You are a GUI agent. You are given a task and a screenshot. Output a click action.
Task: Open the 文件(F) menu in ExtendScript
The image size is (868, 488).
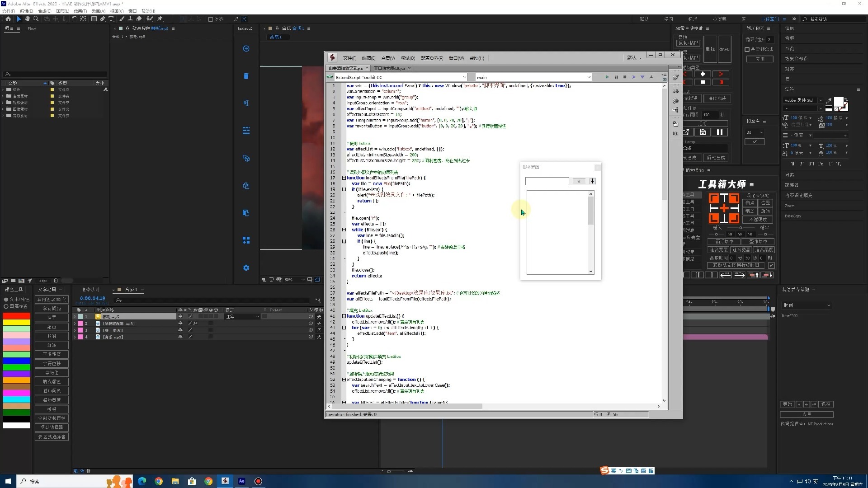pyautogui.click(x=349, y=58)
